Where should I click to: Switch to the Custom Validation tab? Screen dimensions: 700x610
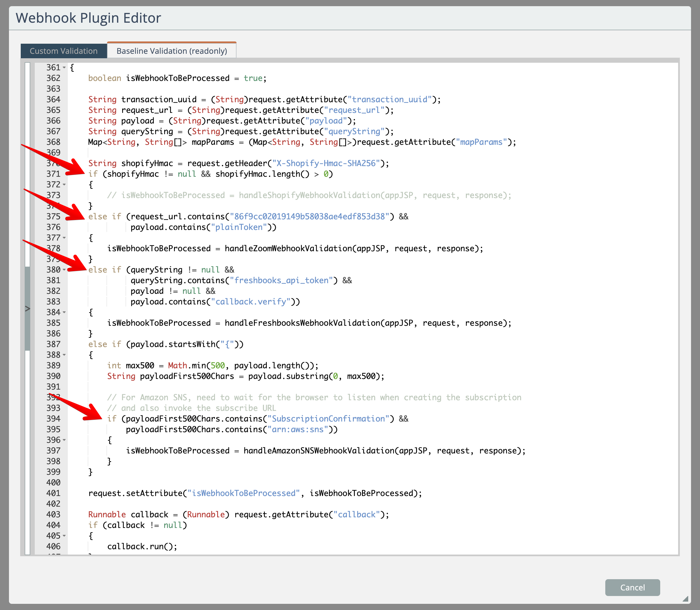pyautogui.click(x=64, y=51)
